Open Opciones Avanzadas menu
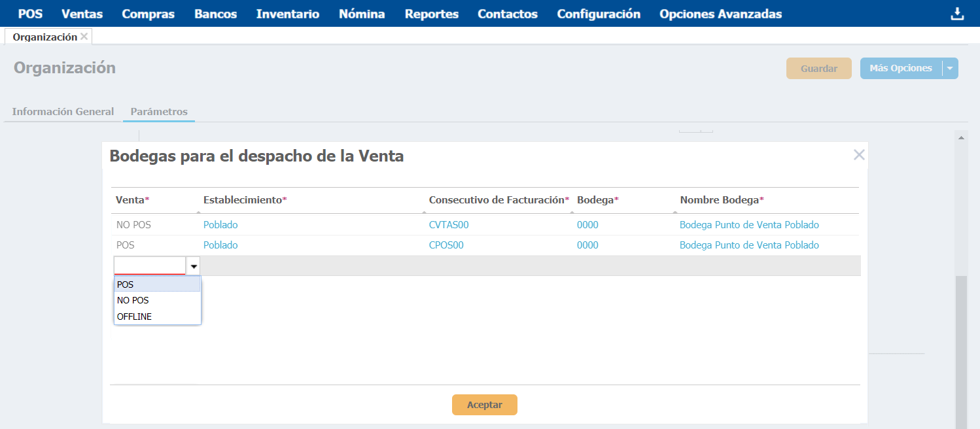Viewport: 980px width, 429px height. (x=720, y=14)
